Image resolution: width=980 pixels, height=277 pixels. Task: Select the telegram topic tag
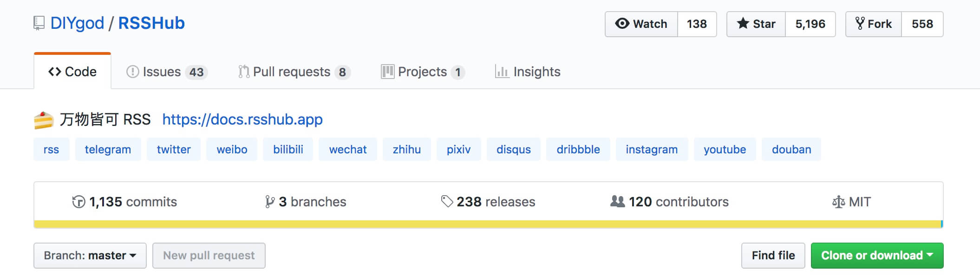click(x=108, y=149)
